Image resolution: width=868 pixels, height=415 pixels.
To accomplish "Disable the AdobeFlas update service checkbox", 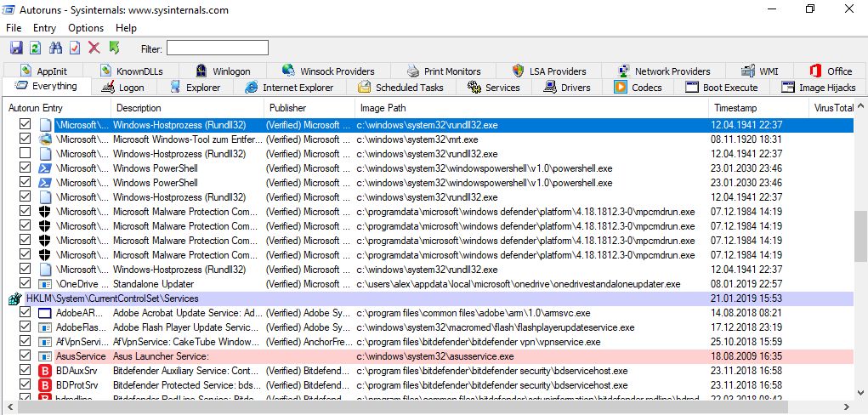I will [x=25, y=327].
